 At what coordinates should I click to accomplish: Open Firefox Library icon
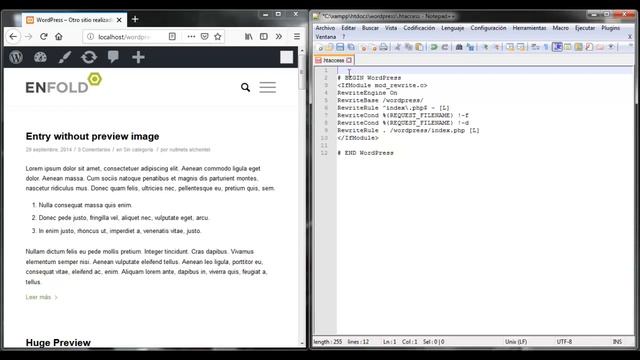249,37
